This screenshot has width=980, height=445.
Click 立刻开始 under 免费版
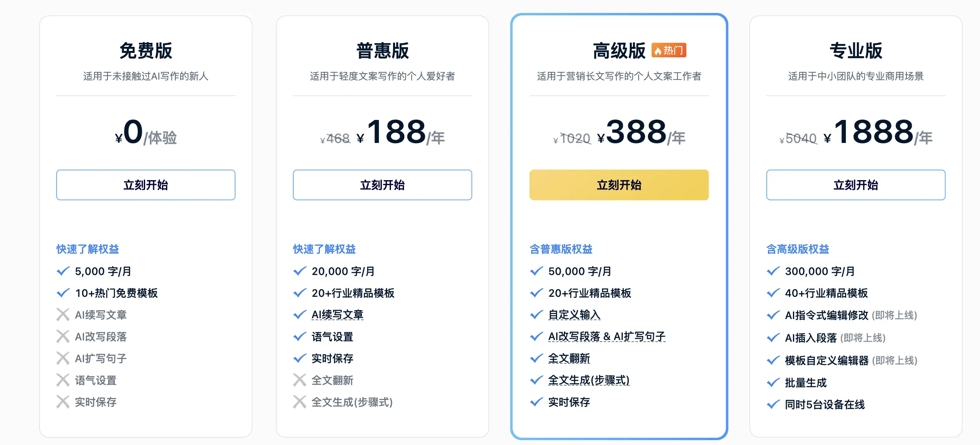pos(145,185)
